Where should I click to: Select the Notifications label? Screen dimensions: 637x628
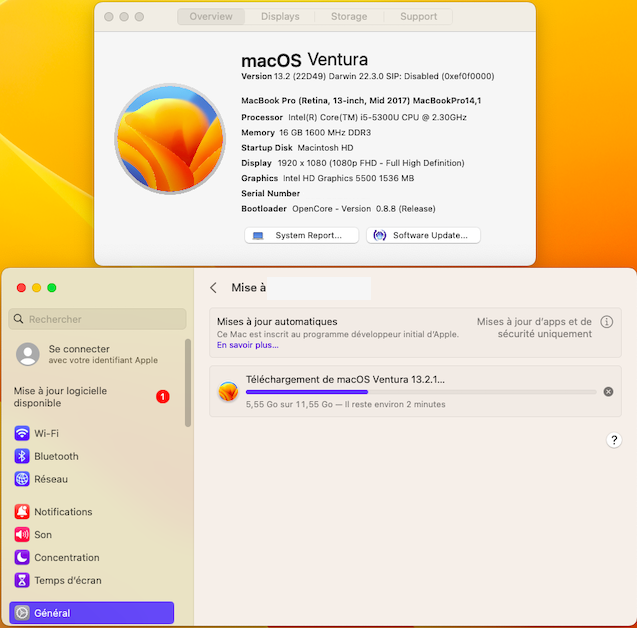pos(63,511)
